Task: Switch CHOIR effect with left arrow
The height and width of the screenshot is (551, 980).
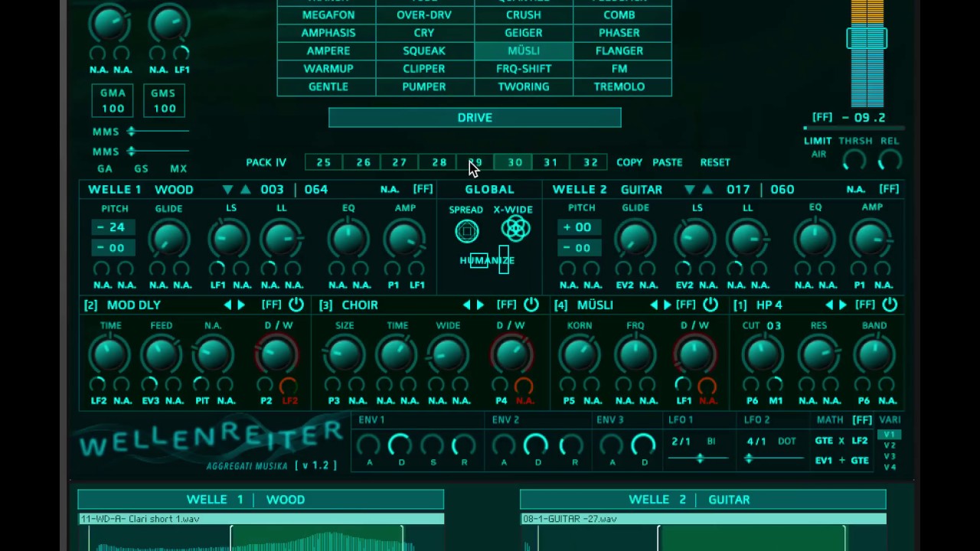Action: [x=466, y=305]
